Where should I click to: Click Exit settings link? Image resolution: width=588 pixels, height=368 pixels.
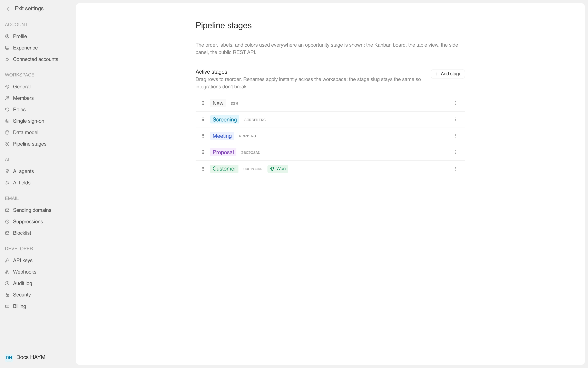[x=29, y=9]
